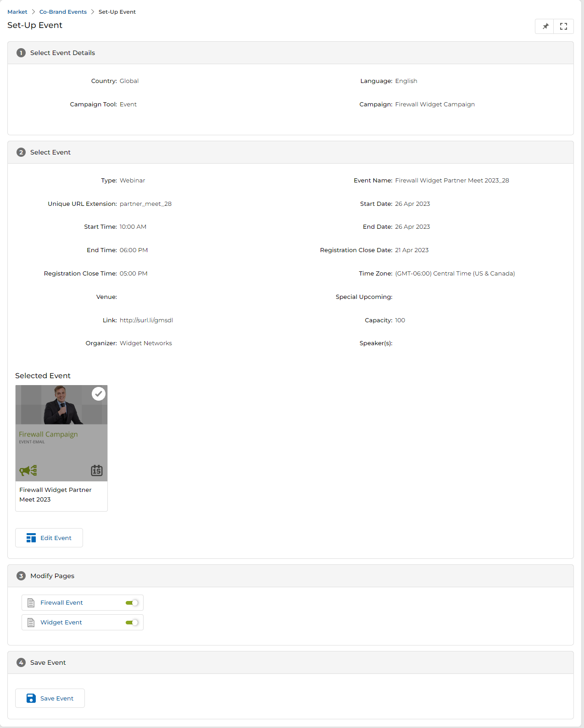Click the Central Time zone value
Screen dimensions: 584x728
point(455,274)
